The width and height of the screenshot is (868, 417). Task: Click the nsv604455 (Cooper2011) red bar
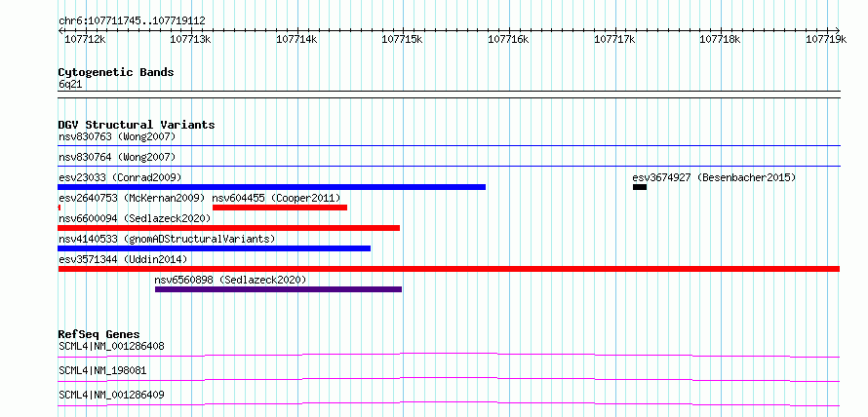click(x=280, y=208)
